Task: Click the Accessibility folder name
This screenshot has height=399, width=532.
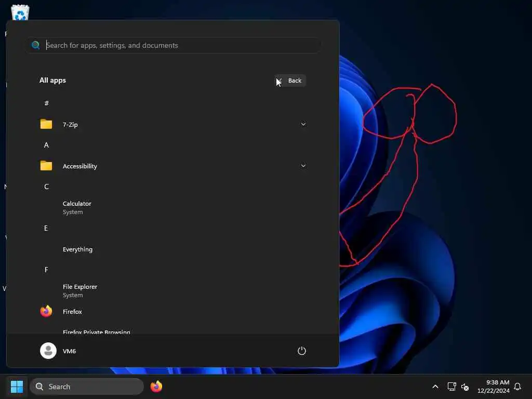Action: point(79,166)
